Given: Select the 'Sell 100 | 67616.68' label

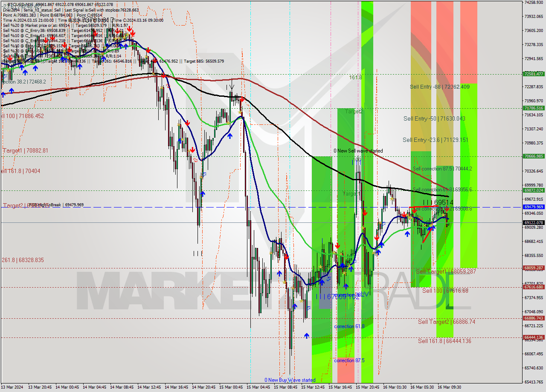Looking at the screenshot, I should [x=445, y=291].
